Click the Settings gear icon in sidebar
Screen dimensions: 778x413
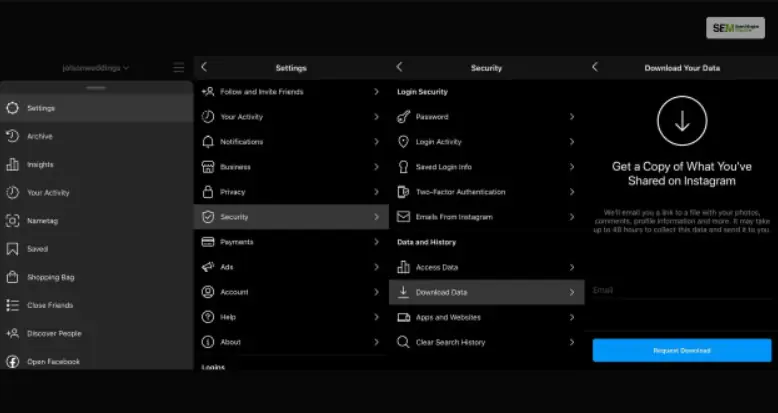pos(12,108)
